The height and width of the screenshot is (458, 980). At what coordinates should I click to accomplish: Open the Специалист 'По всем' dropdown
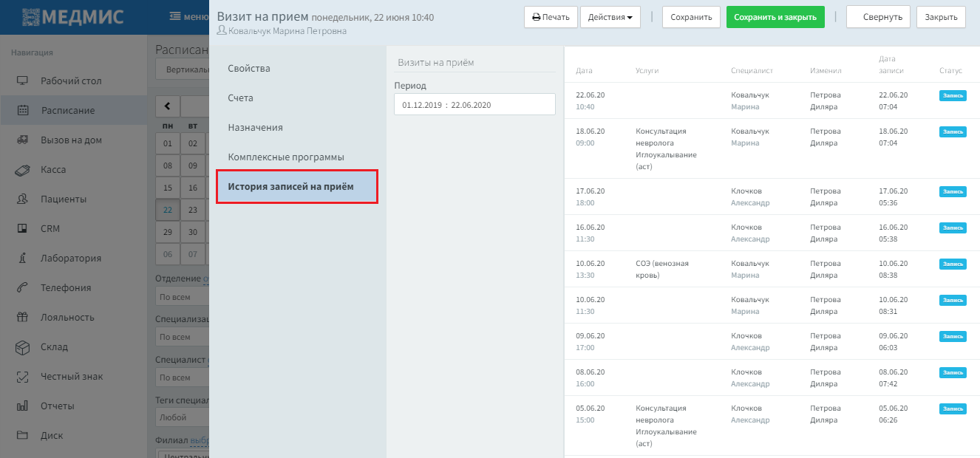pos(183,377)
